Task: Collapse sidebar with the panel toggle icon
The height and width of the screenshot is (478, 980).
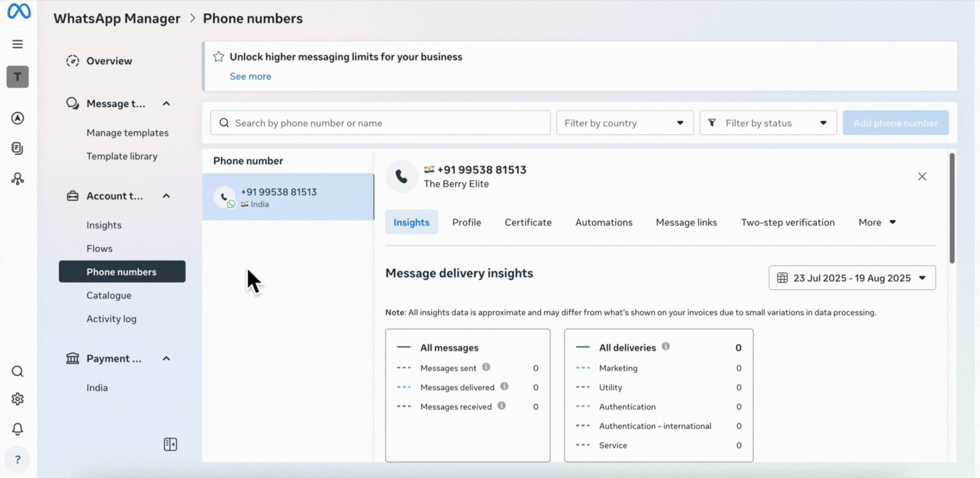Action: 170,445
